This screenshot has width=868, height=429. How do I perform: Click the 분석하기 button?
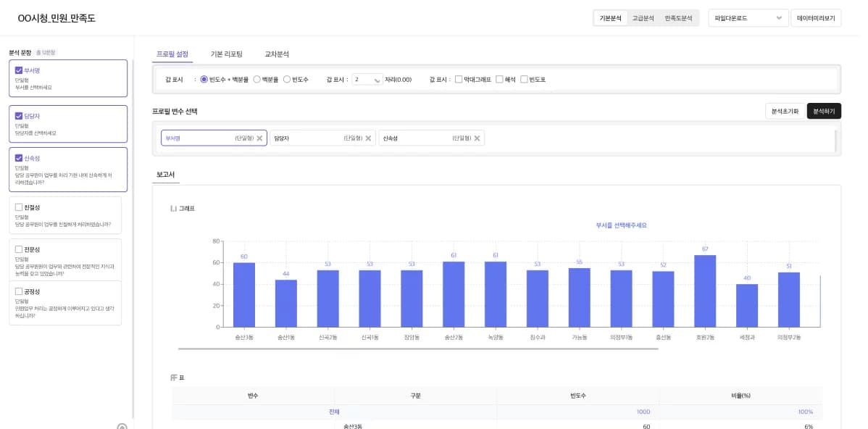(823, 112)
